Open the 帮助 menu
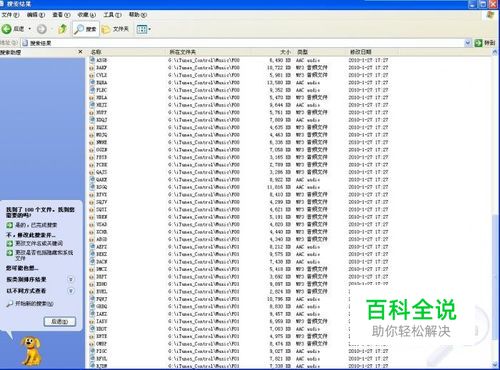The width and height of the screenshot is (500, 370). point(138,15)
